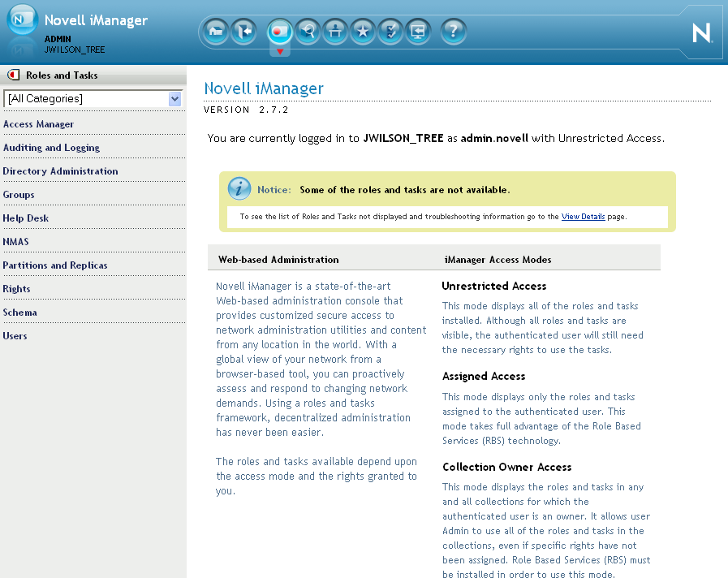728x578 pixels.
Task: Open the Favorites star icon
Action: (x=363, y=32)
